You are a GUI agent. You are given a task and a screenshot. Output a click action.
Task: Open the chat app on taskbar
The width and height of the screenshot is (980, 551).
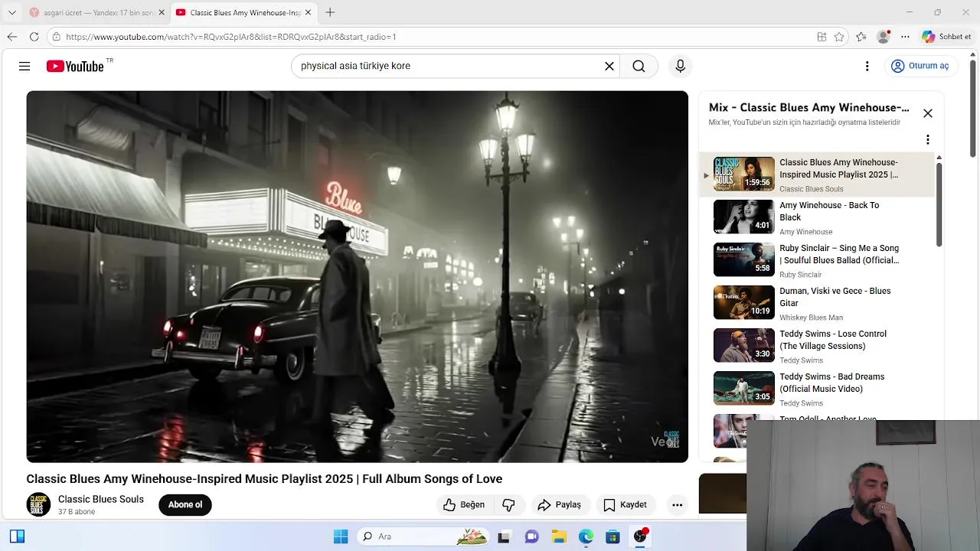531,536
